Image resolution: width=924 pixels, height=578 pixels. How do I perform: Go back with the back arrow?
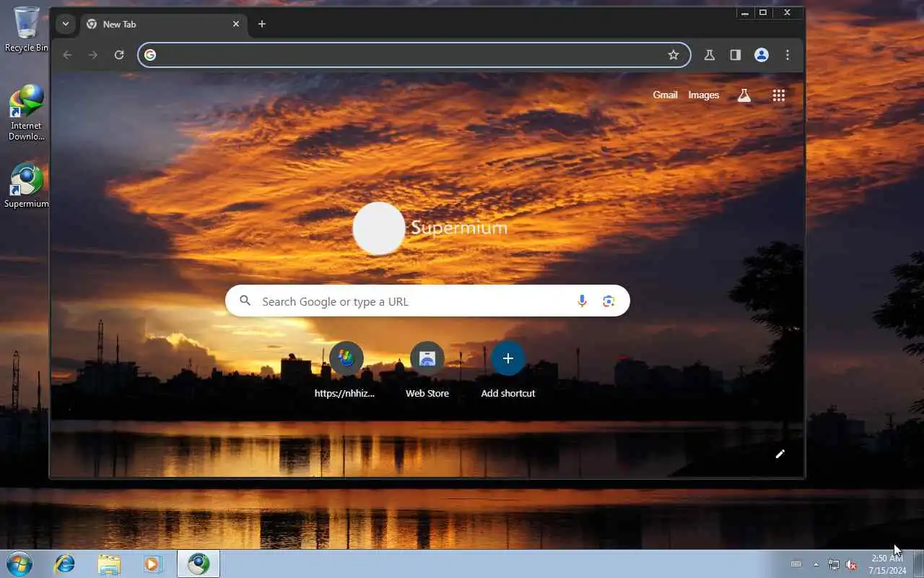pos(67,55)
